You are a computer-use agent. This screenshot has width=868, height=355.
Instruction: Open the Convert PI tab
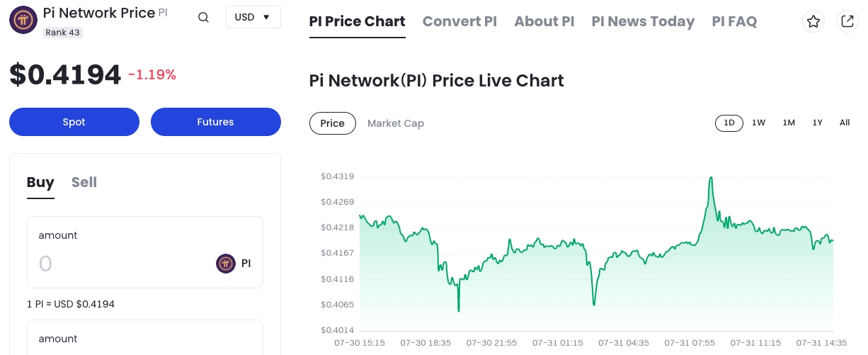(459, 21)
